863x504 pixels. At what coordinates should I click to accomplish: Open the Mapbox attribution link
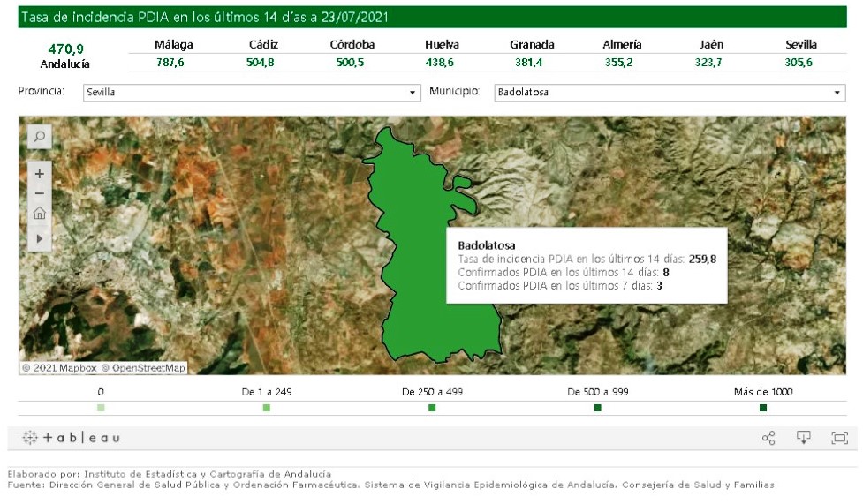[x=64, y=368]
